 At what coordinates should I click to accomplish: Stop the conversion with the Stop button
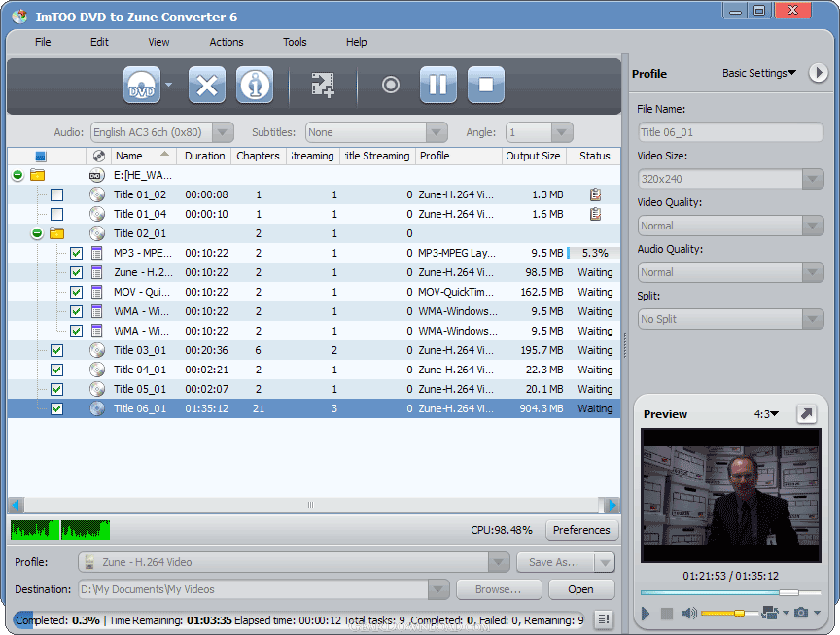(486, 85)
